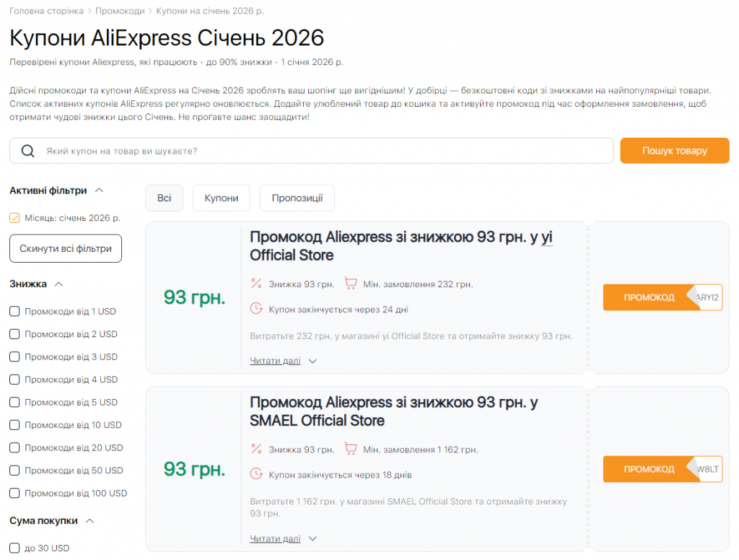Click the orange check icon beside active month filter
Image resolution: width=739 pixels, height=560 pixels.
[x=14, y=217]
